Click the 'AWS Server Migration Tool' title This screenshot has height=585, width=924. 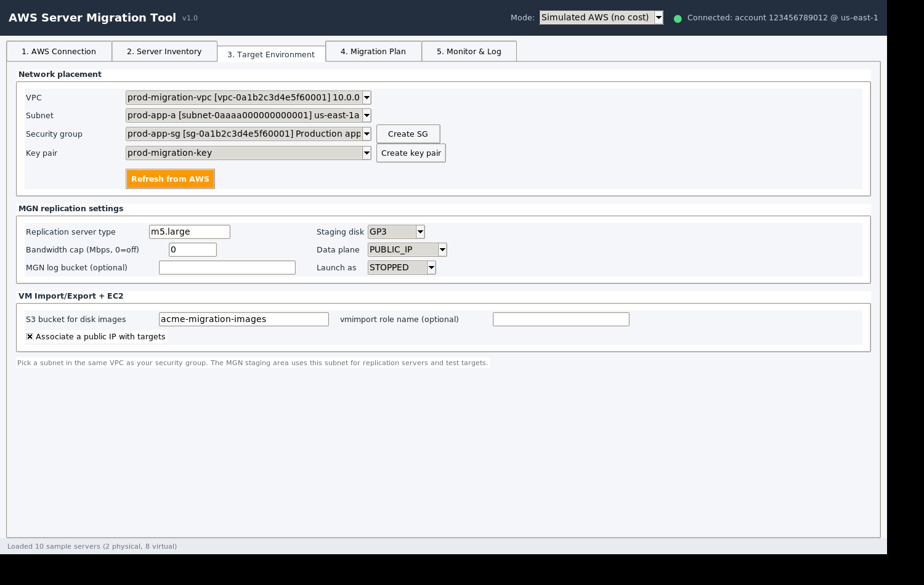click(x=92, y=18)
